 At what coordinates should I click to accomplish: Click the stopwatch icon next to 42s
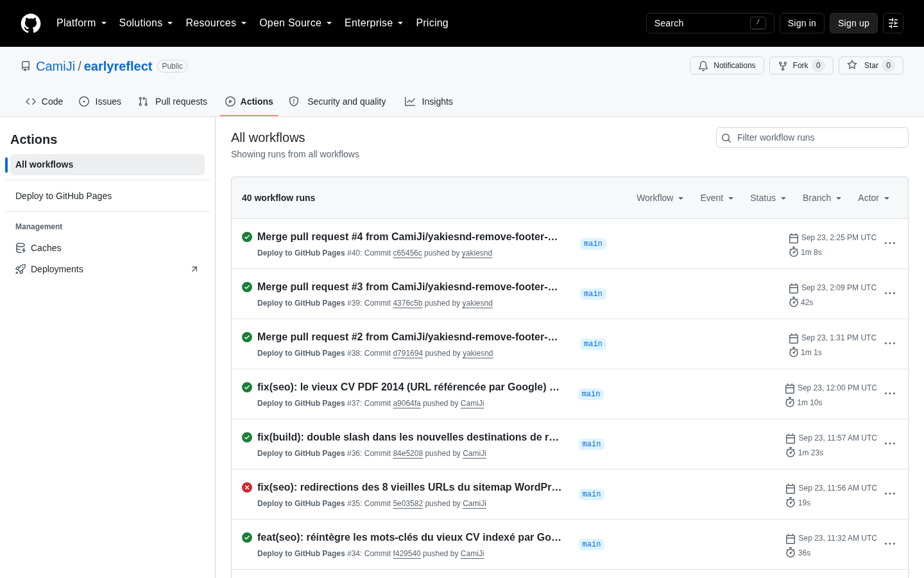[x=794, y=302]
